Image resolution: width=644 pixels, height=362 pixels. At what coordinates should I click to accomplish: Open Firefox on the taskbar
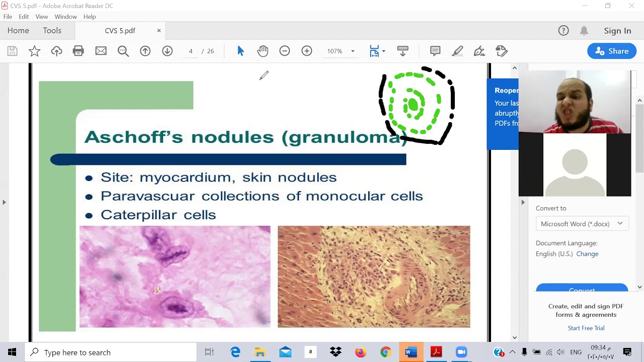coord(361,352)
